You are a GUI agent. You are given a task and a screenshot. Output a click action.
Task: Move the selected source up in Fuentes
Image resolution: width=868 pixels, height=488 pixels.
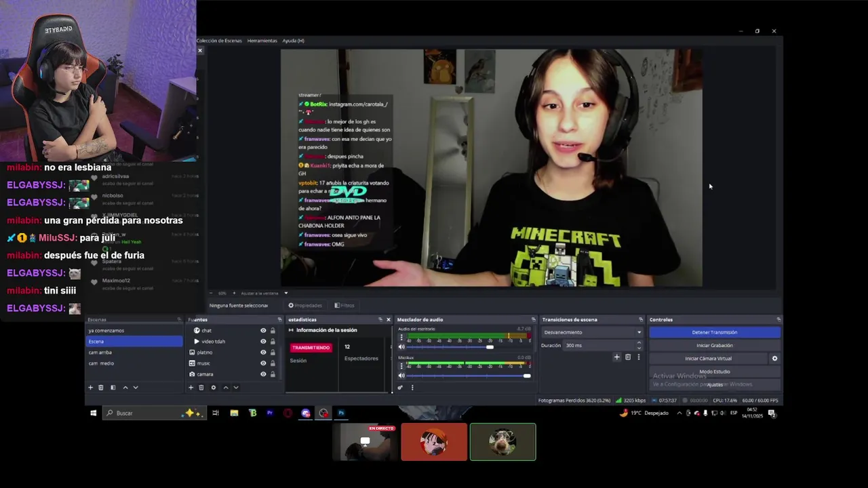click(x=226, y=388)
